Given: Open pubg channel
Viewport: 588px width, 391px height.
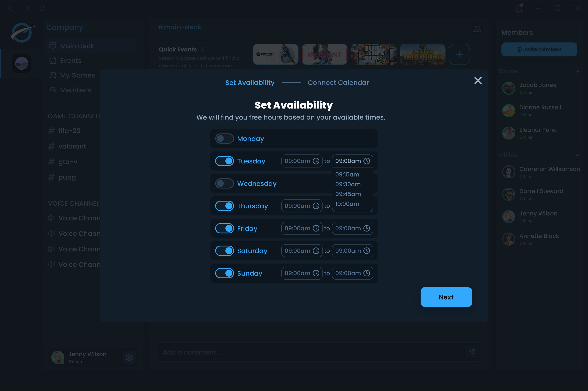Looking at the screenshot, I should (x=62, y=177).
